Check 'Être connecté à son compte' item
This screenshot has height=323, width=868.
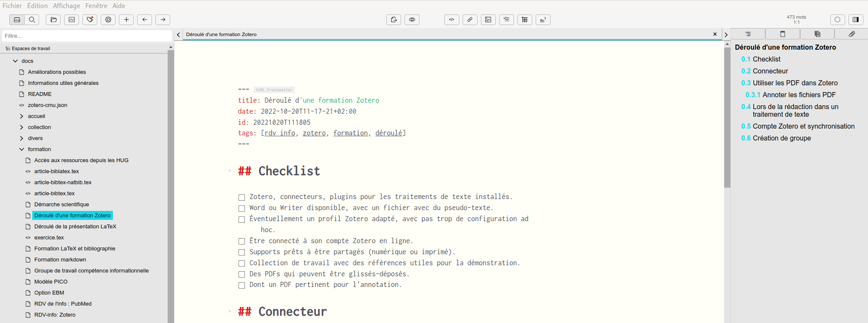point(242,242)
